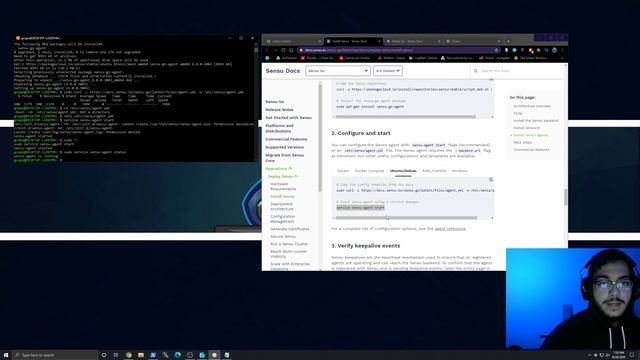Click the upper code block horizontal scrollbar

(405, 117)
